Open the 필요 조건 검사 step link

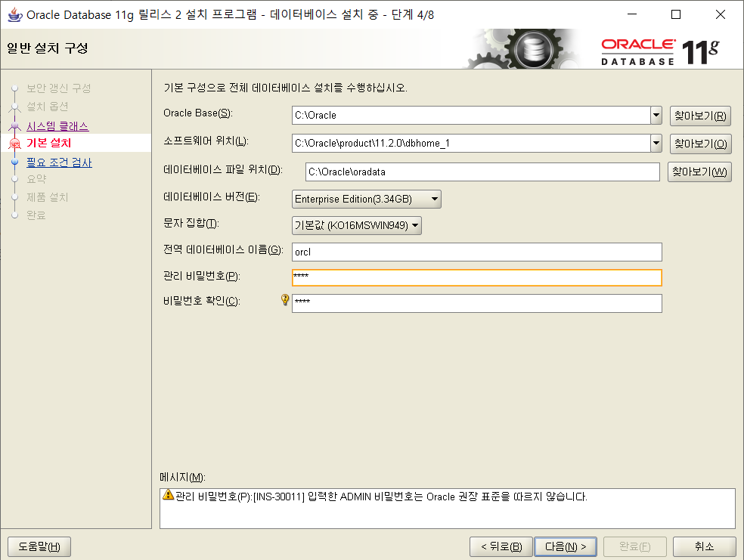click(x=59, y=162)
